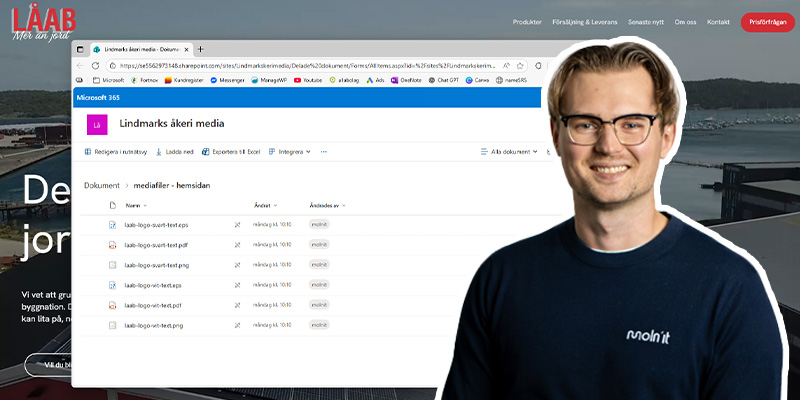The image size is (800, 400).
Task: Click Senaste nytt in the LÅAB menu
Action: click(x=646, y=22)
